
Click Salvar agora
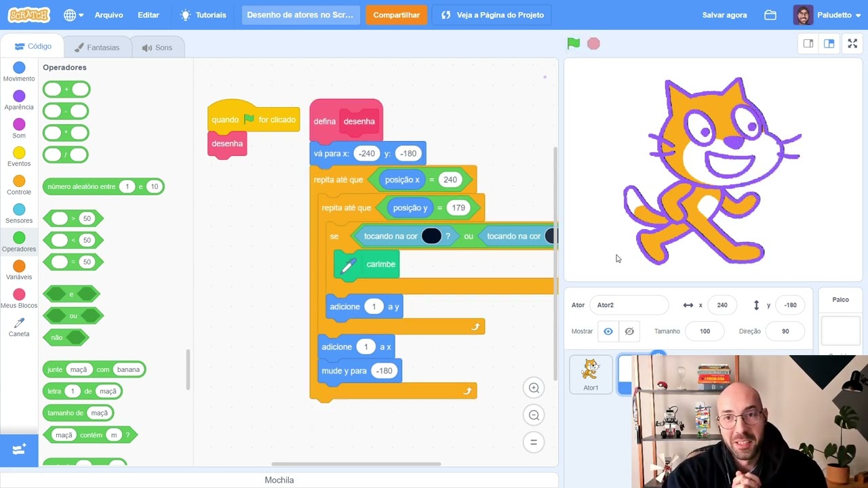724,15
